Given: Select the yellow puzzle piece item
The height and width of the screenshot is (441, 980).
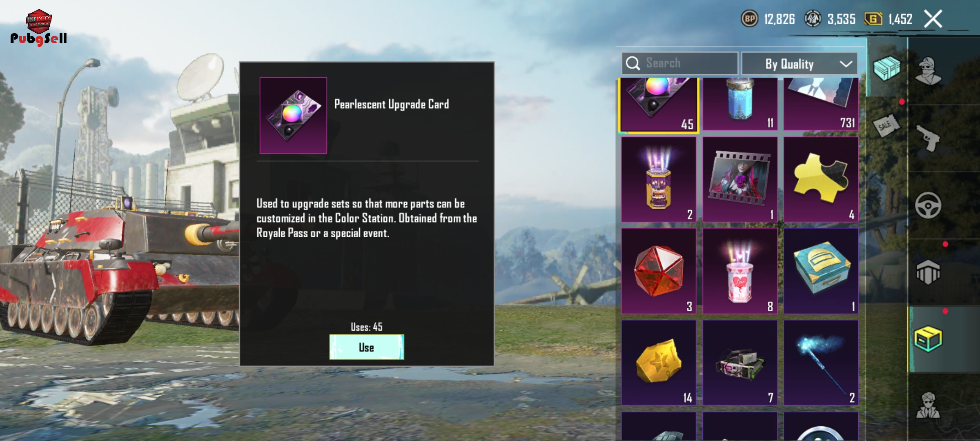Looking at the screenshot, I should tap(821, 180).
